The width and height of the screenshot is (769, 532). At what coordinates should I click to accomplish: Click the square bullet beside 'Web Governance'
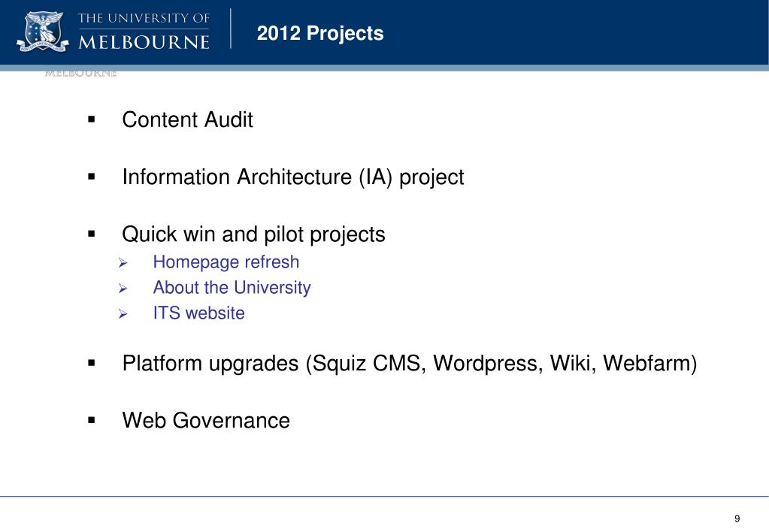click(x=91, y=420)
